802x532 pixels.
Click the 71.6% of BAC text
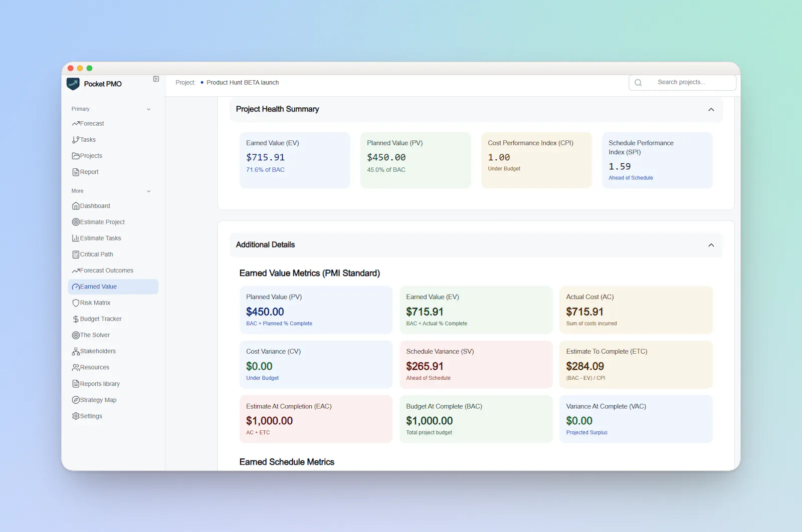point(265,170)
